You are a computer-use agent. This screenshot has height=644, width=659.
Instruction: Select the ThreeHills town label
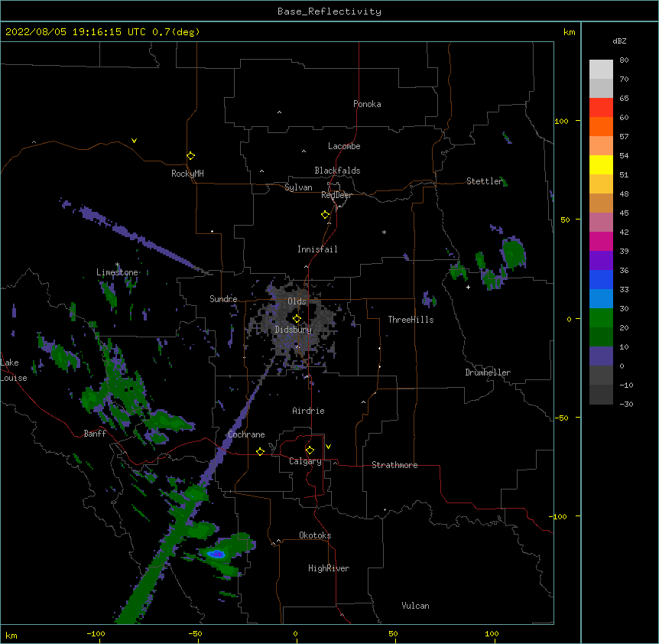[x=411, y=320]
